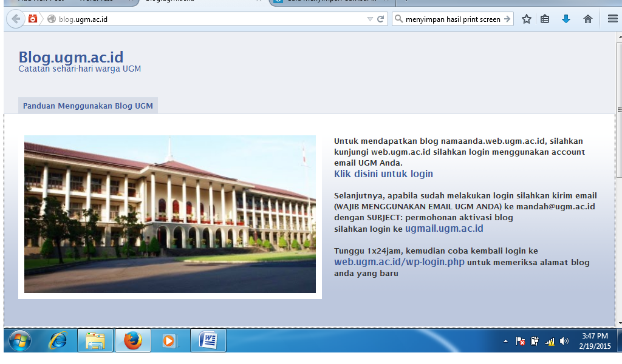Open the downloads arrow icon
Image resolution: width=622 pixels, height=364 pixels.
pos(566,19)
